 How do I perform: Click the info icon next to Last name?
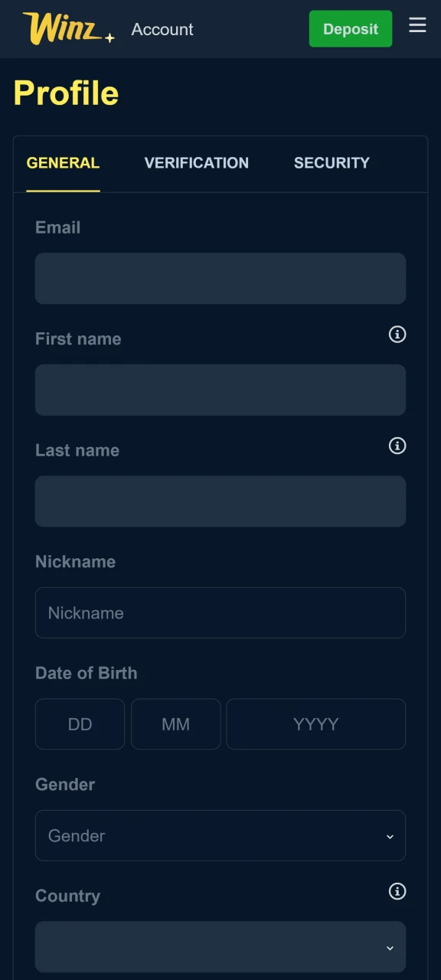tap(397, 446)
